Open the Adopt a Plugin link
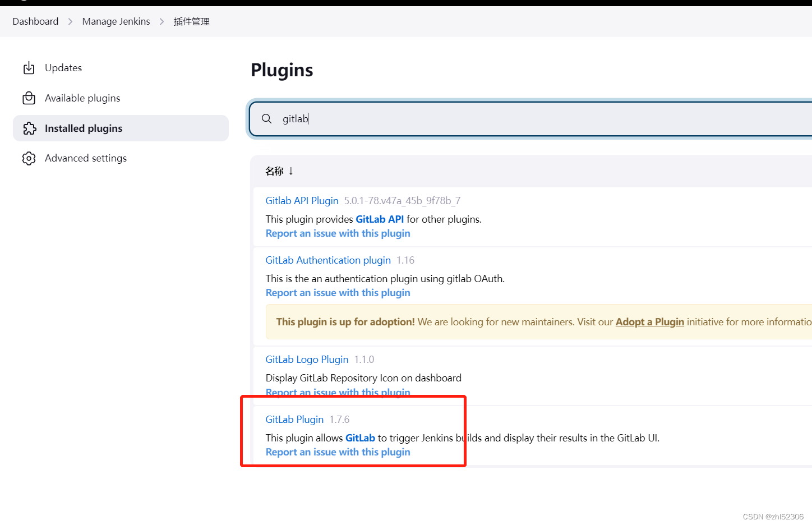This screenshot has width=812, height=525. click(x=649, y=322)
